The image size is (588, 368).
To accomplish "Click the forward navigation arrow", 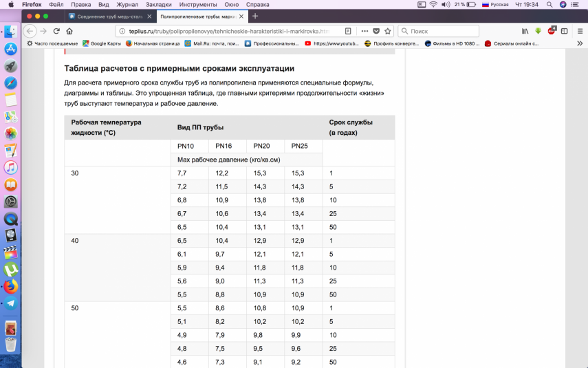I will tap(43, 31).
